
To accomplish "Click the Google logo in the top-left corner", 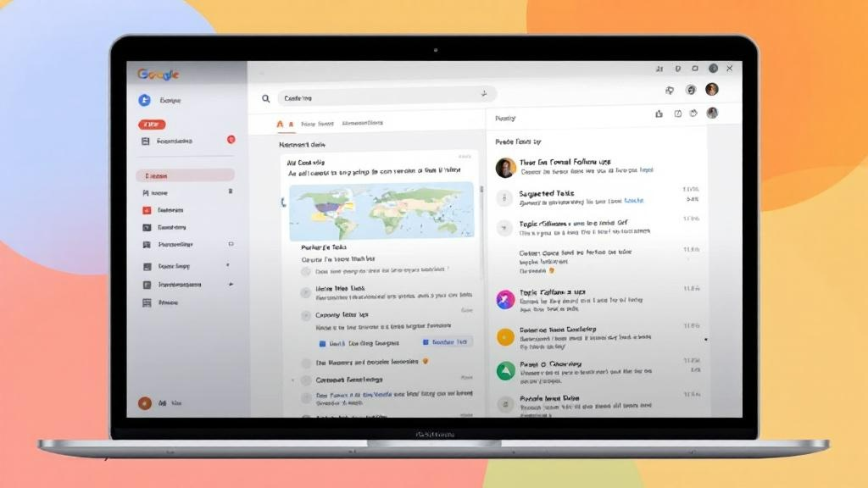I will click(156, 74).
